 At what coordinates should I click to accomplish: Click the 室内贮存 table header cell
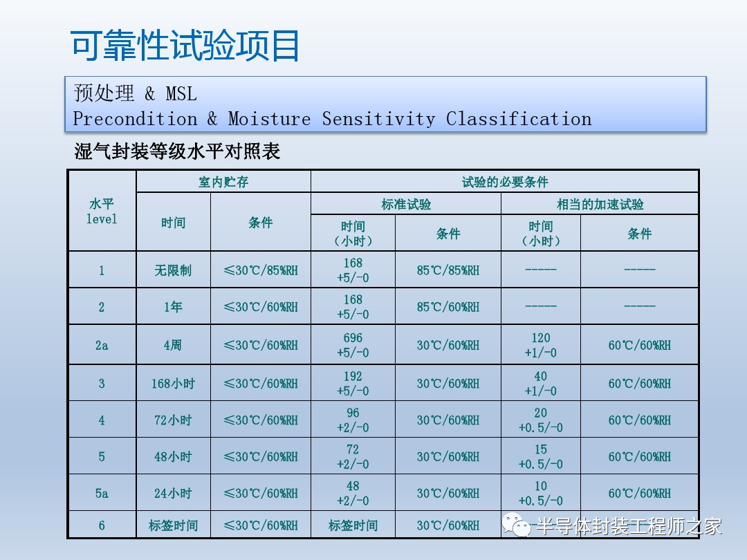coord(223,182)
